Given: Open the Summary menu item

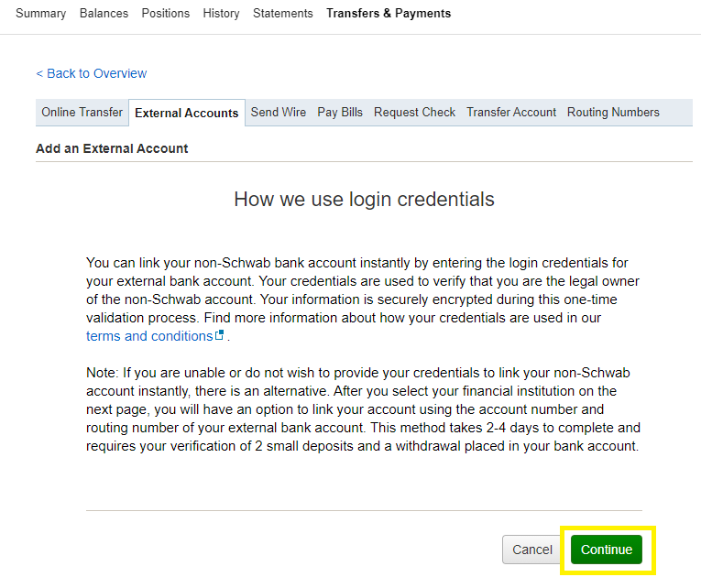Looking at the screenshot, I should coord(40,14).
